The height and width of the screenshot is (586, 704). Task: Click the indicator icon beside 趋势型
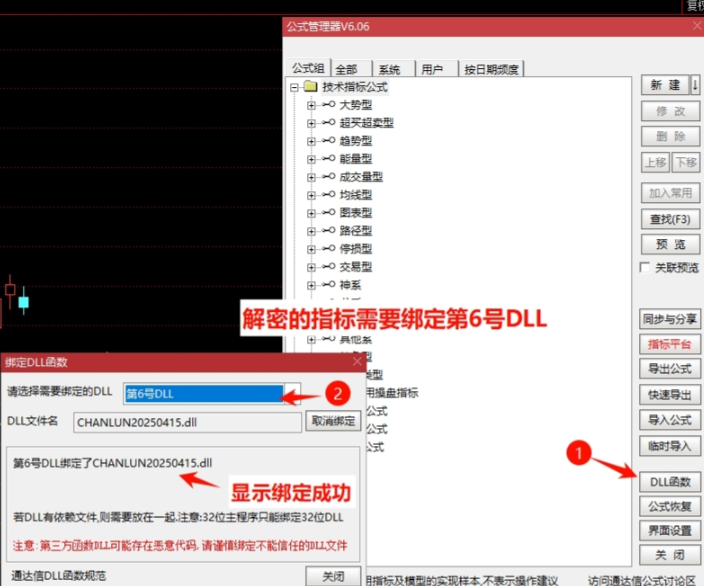pos(329,141)
